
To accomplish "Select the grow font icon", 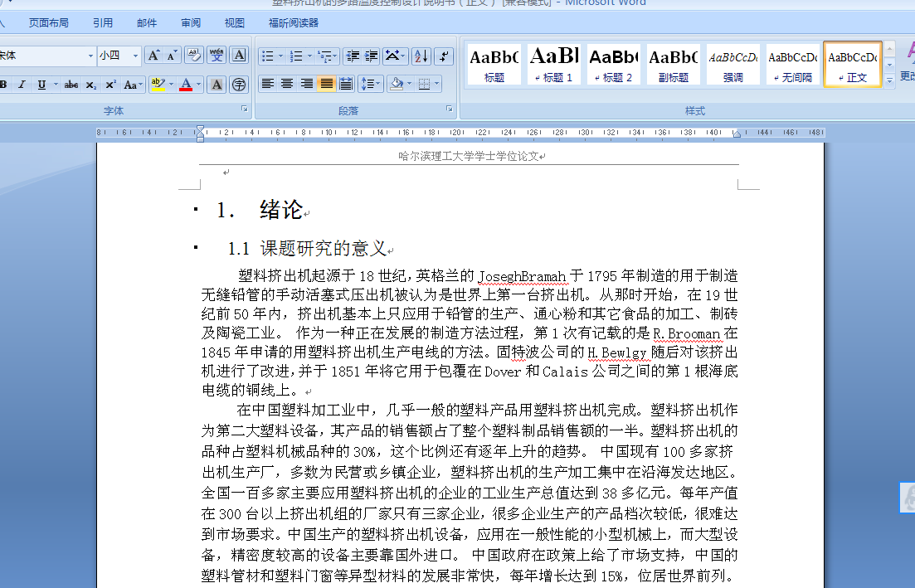I will click(153, 54).
